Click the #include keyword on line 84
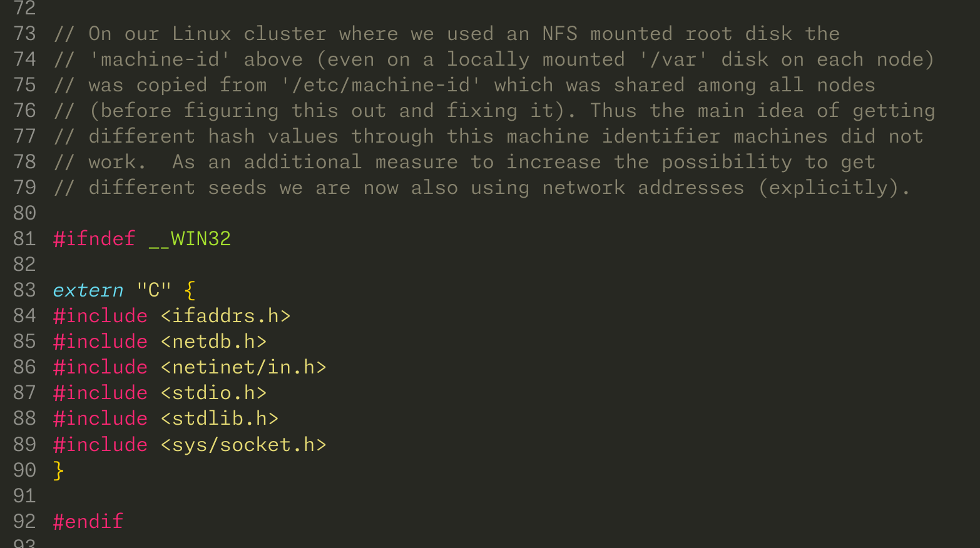This screenshot has width=980, height=548. (x=100, y=316)
